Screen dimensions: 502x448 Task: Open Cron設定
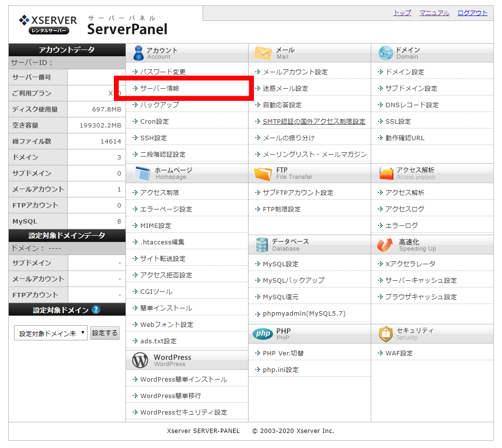point(154,121)
